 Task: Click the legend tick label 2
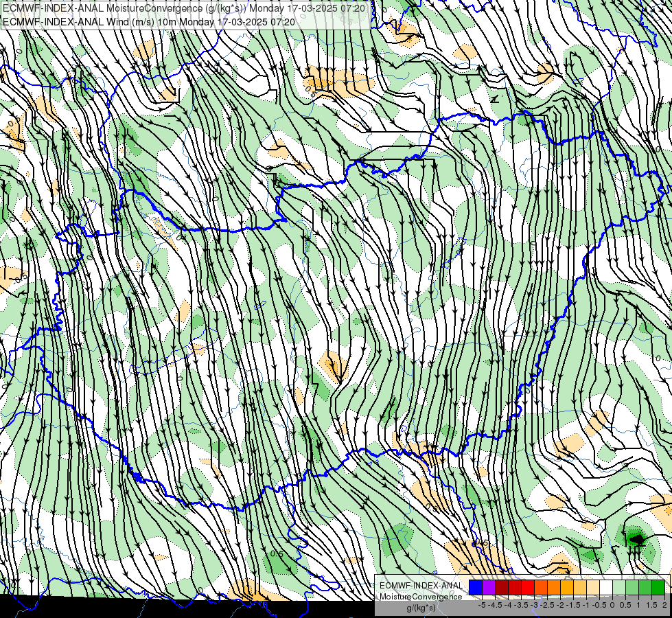(664, 605)
